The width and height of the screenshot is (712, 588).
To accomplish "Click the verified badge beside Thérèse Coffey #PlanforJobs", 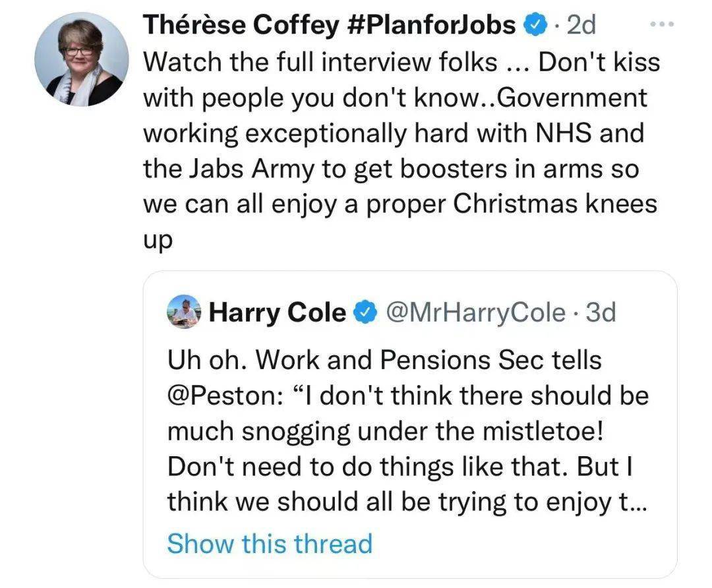I will click(535, 25).
